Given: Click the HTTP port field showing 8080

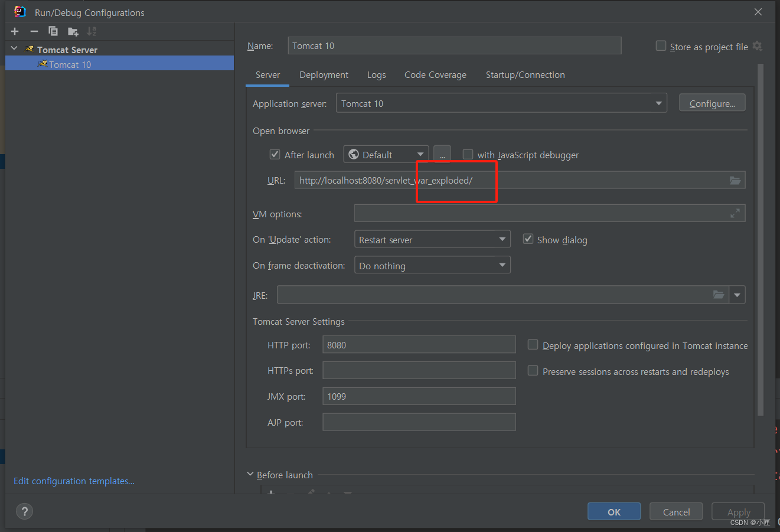Looking at the screenshot, I should (419, 345).
